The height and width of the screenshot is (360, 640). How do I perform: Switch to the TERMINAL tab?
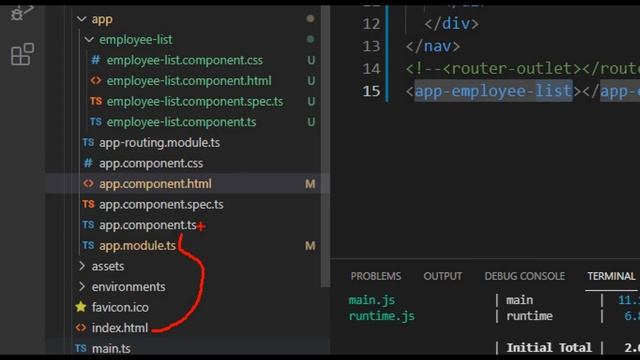tap(611, 276)
